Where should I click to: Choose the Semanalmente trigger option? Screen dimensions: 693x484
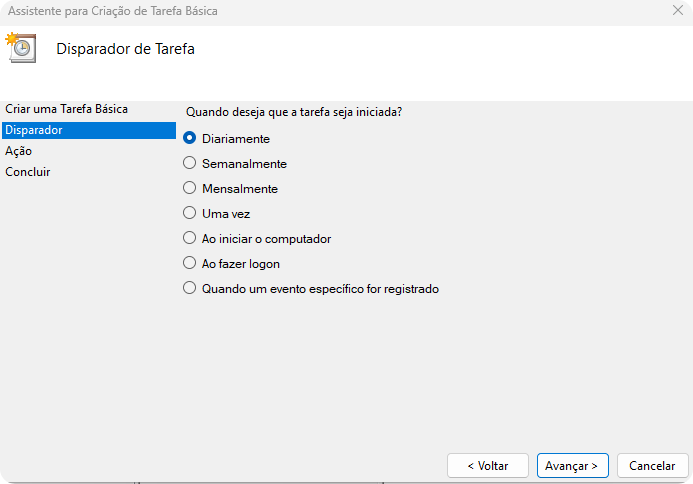click(x=190, y=163)
